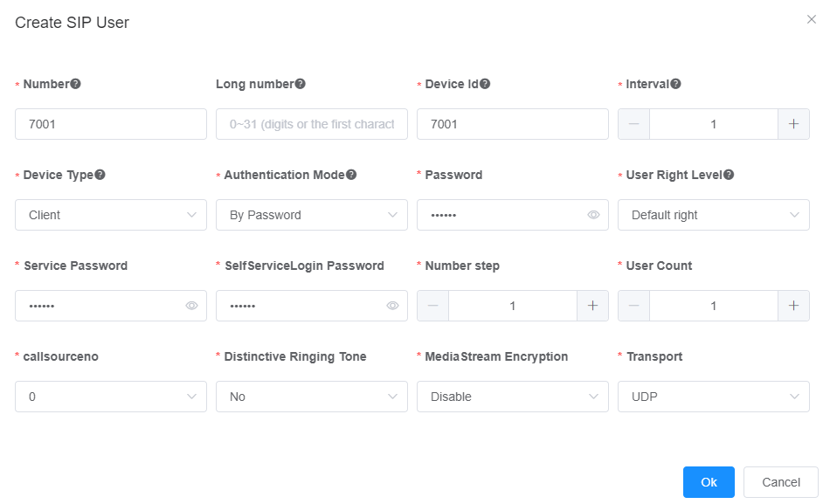This screenshot has height=504, width=830.
Task: Increase Interval with the plus button
Action: [x=793, y=124]
